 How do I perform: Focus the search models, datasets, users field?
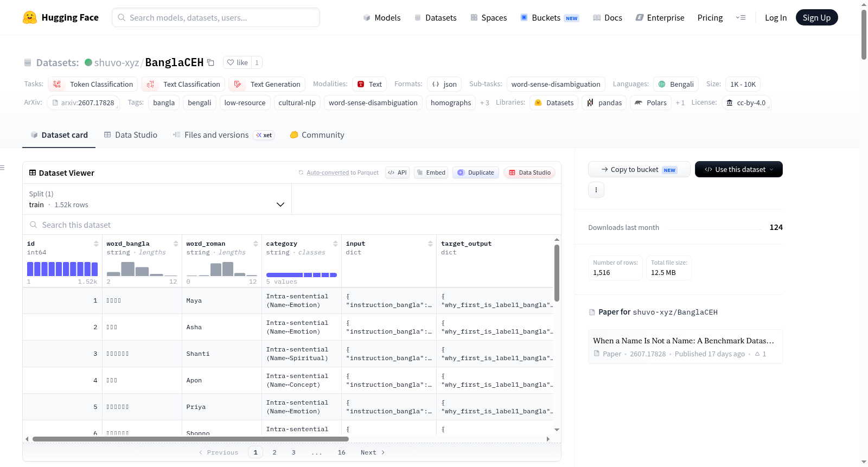216,17
